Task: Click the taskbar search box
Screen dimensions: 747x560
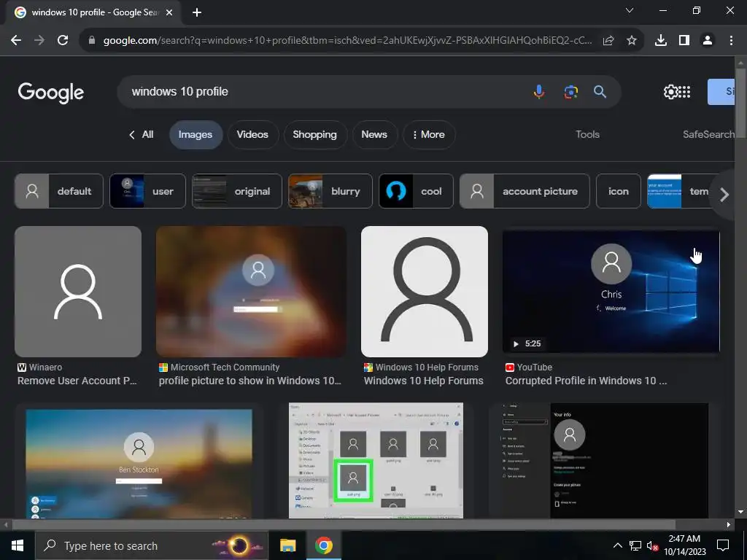Action: click(152, 545)
